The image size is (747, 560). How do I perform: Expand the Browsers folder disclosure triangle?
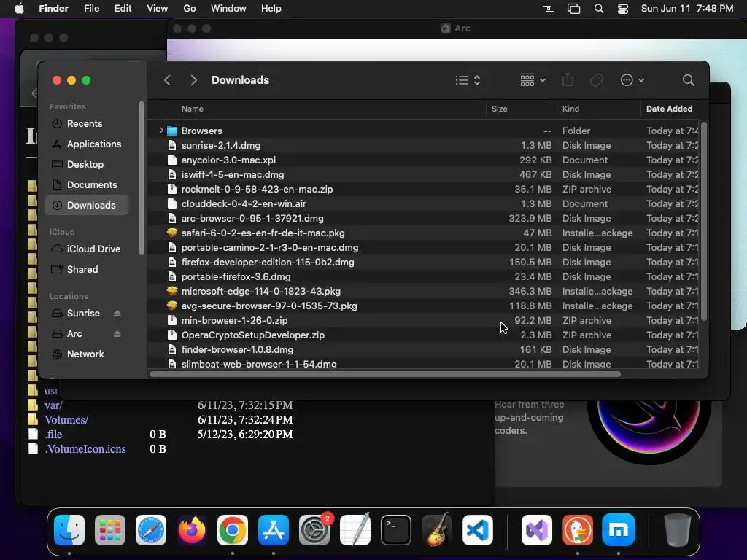point(161,130)
